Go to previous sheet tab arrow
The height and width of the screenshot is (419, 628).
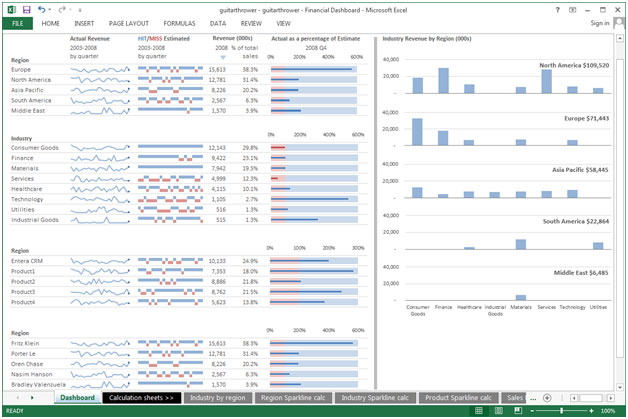click(x=18, y=398)
